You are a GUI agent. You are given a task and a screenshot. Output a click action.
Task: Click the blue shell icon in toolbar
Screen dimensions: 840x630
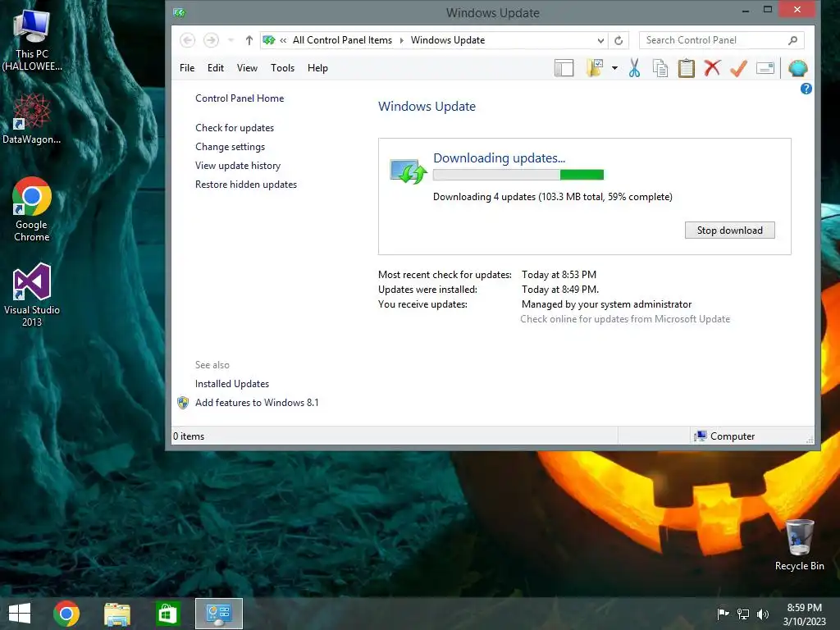click(797, 68)
